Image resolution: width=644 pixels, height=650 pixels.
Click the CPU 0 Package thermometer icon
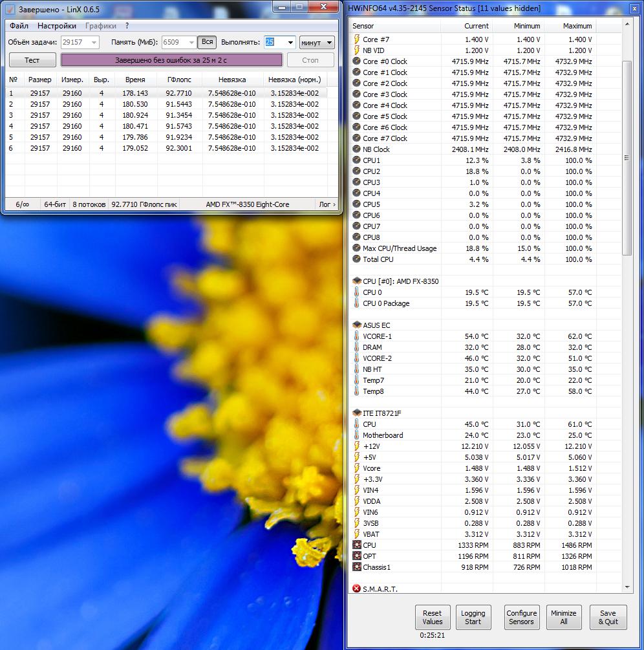pyautogui.click(x=356, y=303)
